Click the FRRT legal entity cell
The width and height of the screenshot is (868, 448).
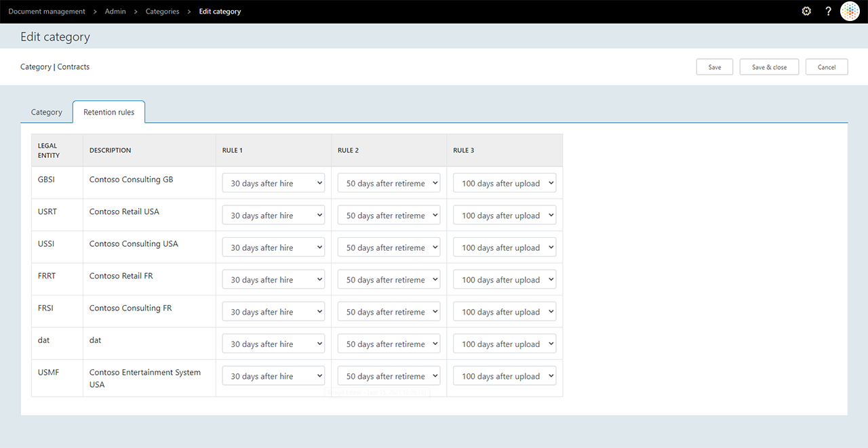[x=57, y=279]
